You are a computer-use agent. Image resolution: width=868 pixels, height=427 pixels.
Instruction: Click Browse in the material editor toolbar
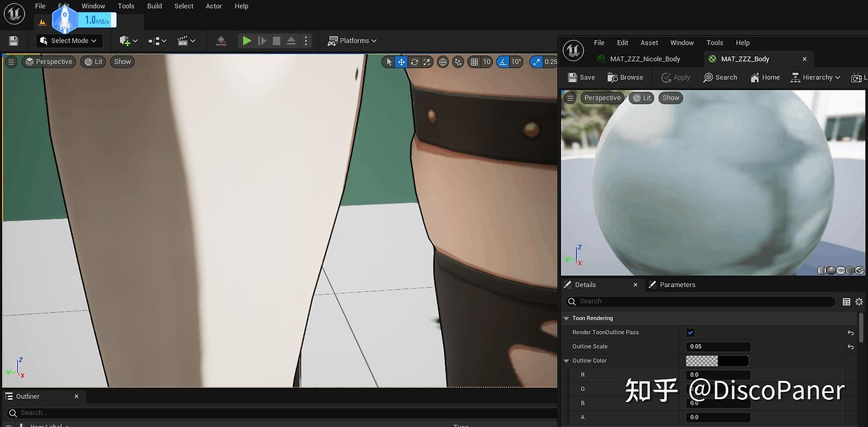coord(625,77)
